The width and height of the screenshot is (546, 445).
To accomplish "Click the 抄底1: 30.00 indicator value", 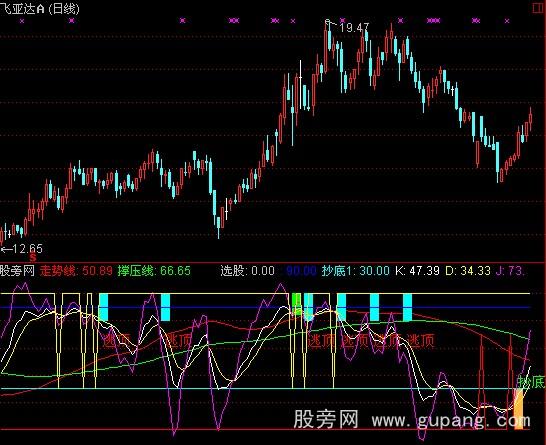I will click(x=356, y=271).
